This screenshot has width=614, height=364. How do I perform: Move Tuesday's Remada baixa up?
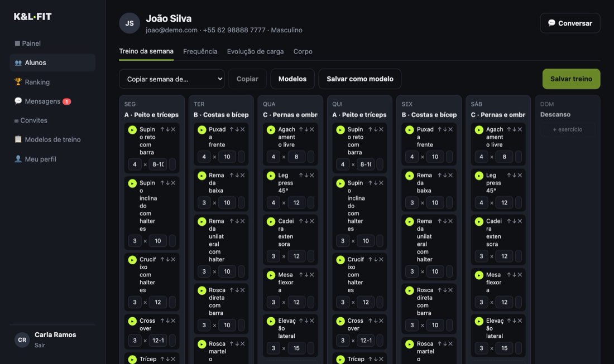point(232,175)
